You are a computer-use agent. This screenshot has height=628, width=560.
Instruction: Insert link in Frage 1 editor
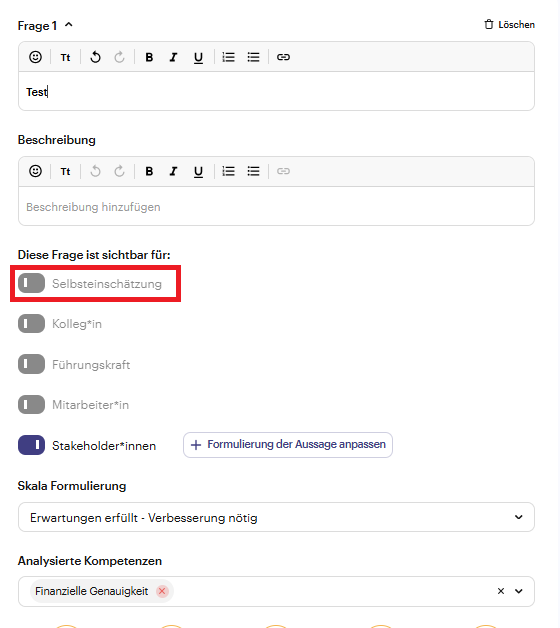coord(283,57)
